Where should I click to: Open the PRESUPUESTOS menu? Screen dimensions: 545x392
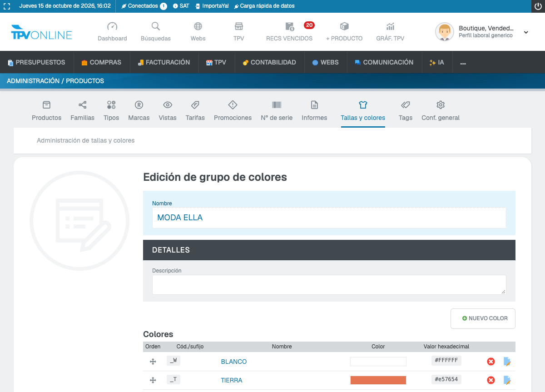[x=36, y=62]
